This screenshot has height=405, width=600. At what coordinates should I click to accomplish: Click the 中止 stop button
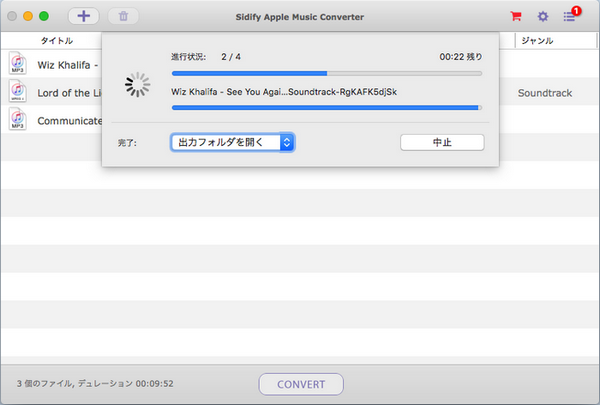pyautogui.click(x=442, y=142)
